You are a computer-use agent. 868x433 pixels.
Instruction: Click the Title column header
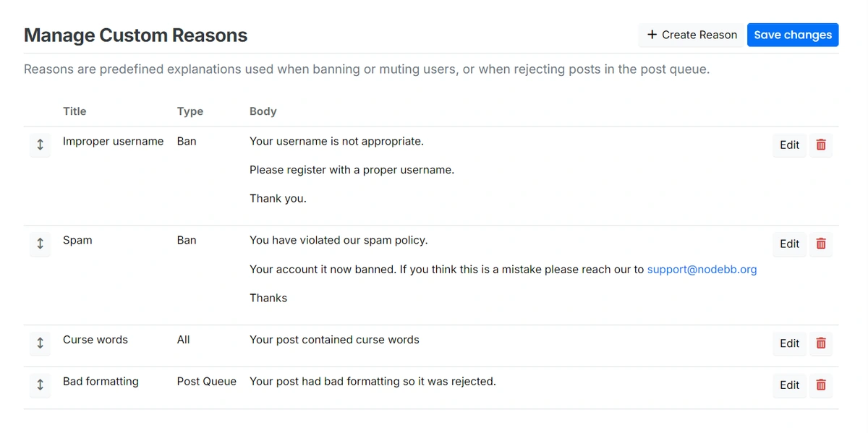(75, 111)
